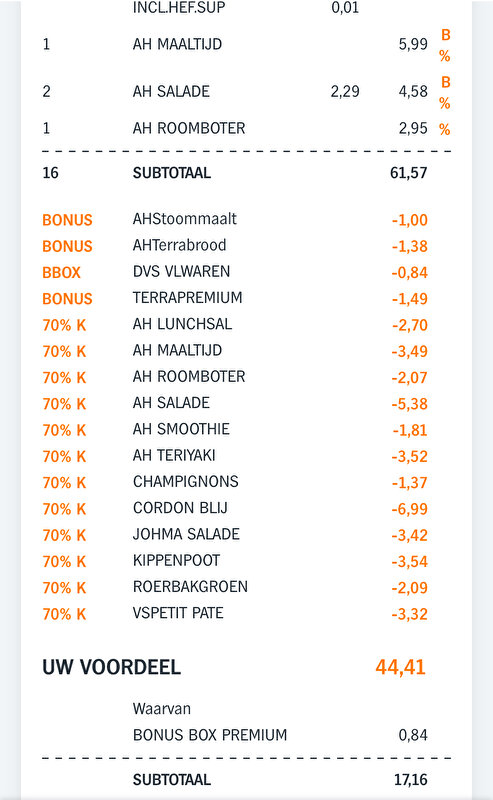Screen dimensions: 493x800
Task: Tap the UW VOORDEEL heading
Action: pos(112,667)
